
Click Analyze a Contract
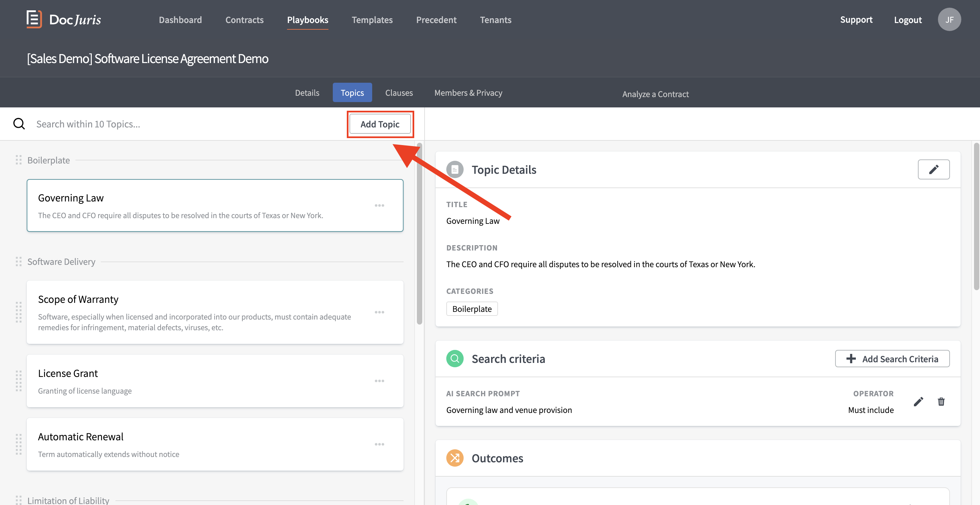coord(656,94)
